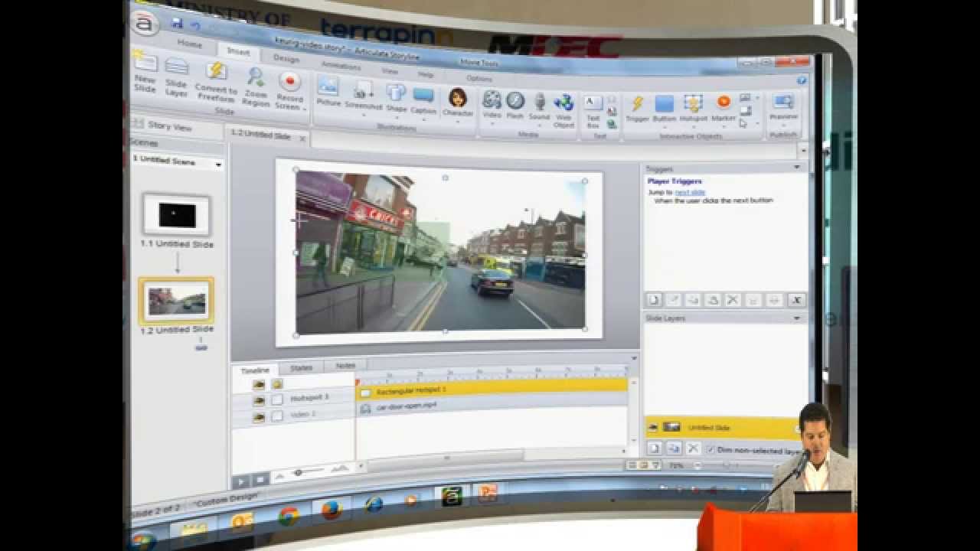
Task: Toggle lock box of Video 2 row
Action: click(277, 416)
